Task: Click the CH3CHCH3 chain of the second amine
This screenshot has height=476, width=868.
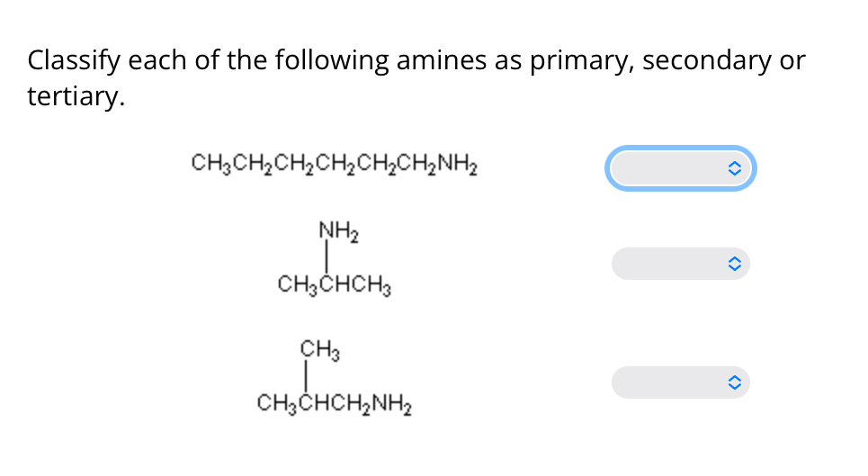Action: (334, 284)
